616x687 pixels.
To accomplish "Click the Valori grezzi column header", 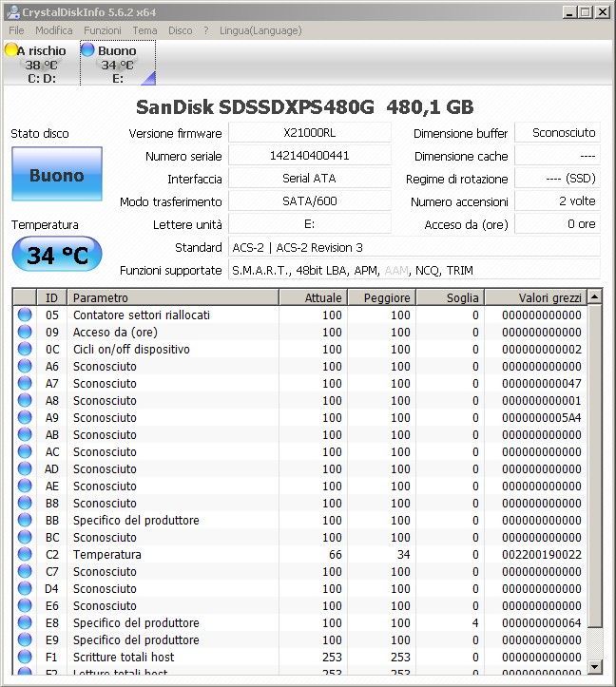I will pos(534,297).
